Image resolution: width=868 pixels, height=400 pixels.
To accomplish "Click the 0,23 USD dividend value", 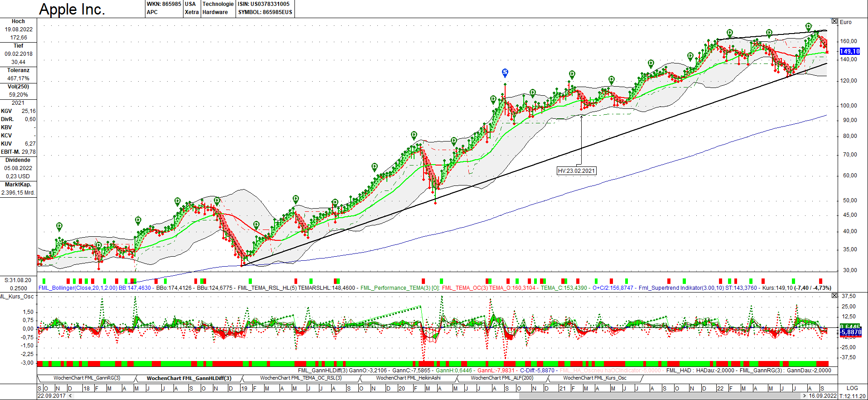I will (x=18, y=176).
